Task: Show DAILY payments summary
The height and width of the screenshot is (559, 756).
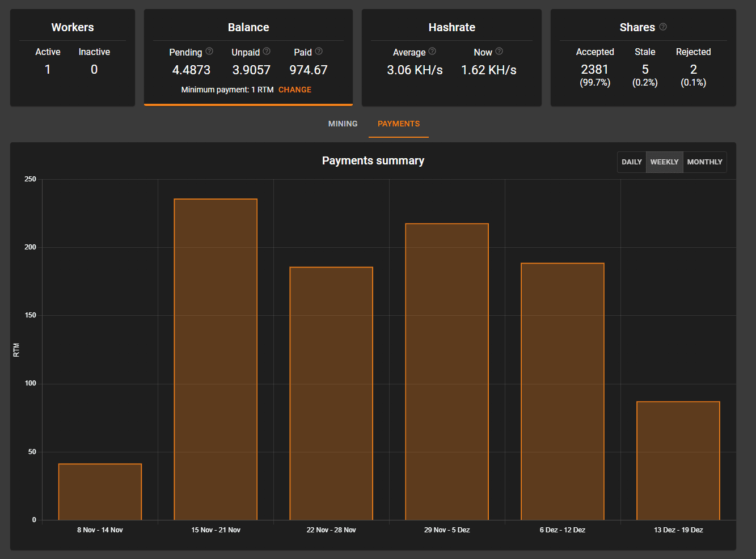Action: [x=632, y=162]
